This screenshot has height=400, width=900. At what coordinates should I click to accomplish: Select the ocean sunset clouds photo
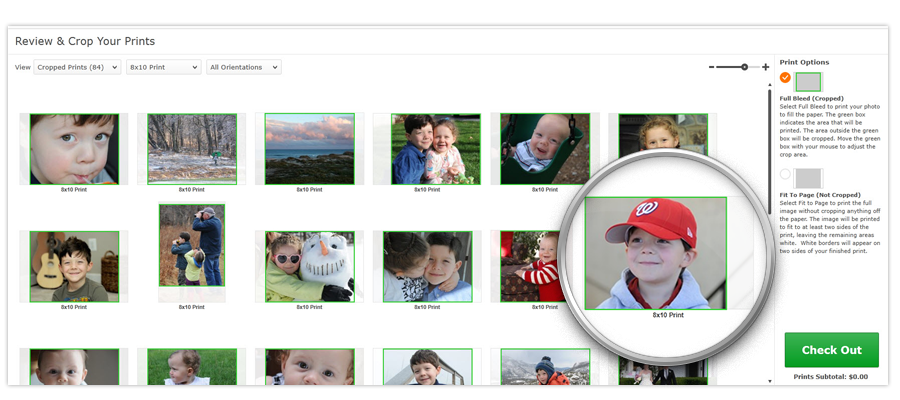pyautogui.click(x=309, y=149)
